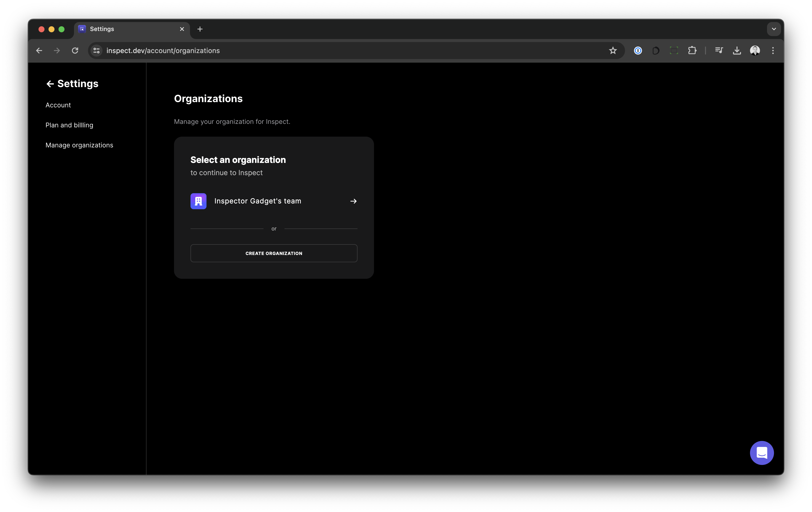Click the Create Organization button
The width and height of the screenshot is (812, 512).
pos(273,253)
